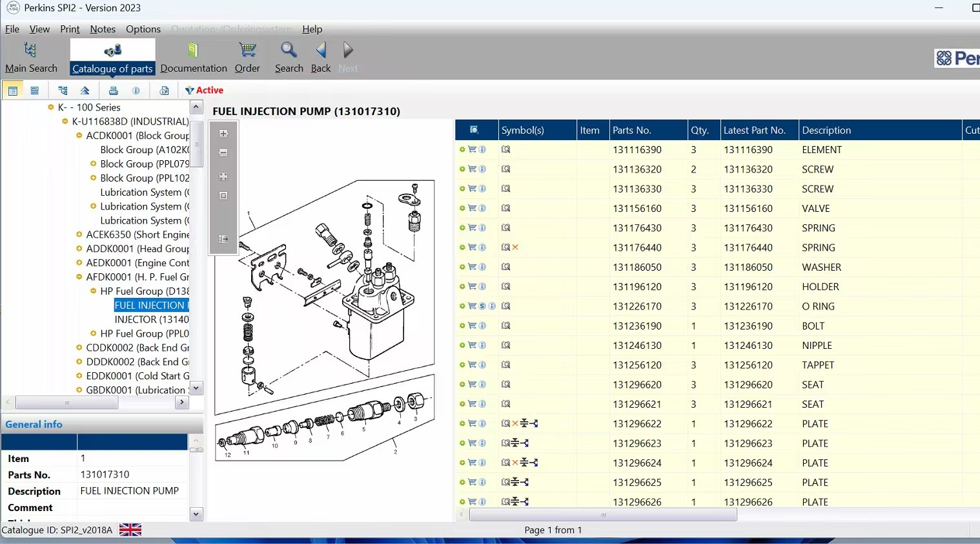
Task: Open the Notes menu
Action: 103,29
